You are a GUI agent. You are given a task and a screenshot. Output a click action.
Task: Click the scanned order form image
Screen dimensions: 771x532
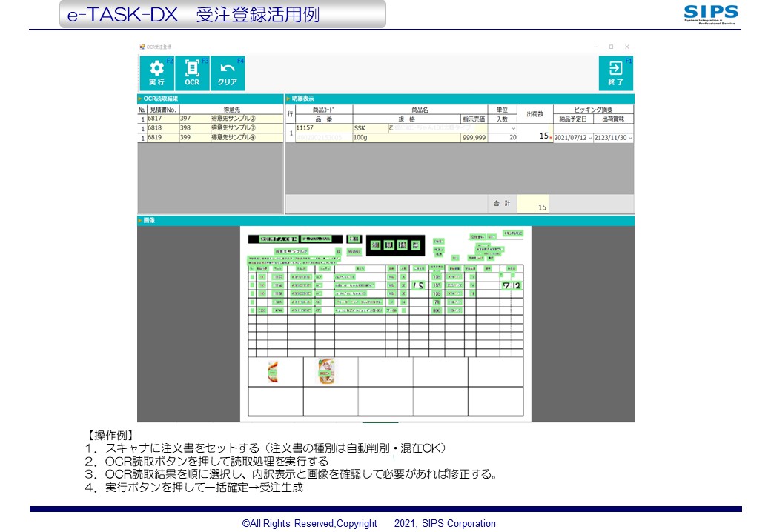point(385,324)
